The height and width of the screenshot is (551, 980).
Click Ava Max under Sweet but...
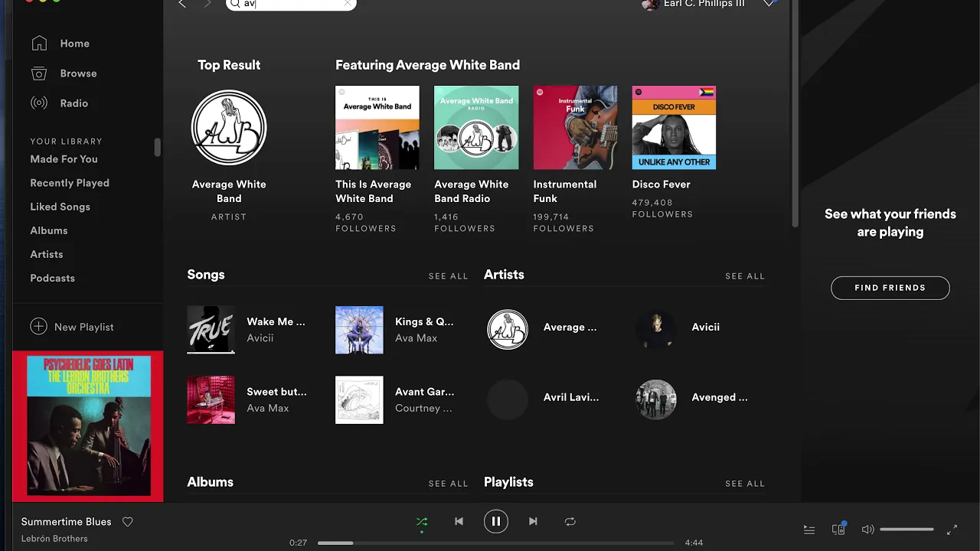pos(268,409)
